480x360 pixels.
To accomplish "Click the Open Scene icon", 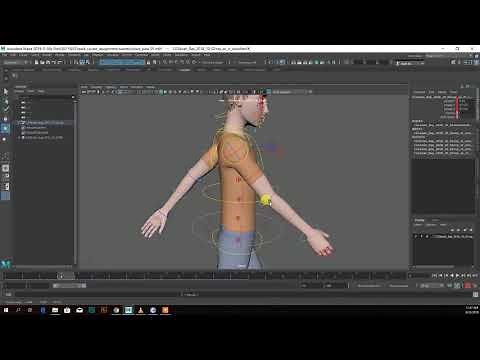I will (x=42, y=62).
